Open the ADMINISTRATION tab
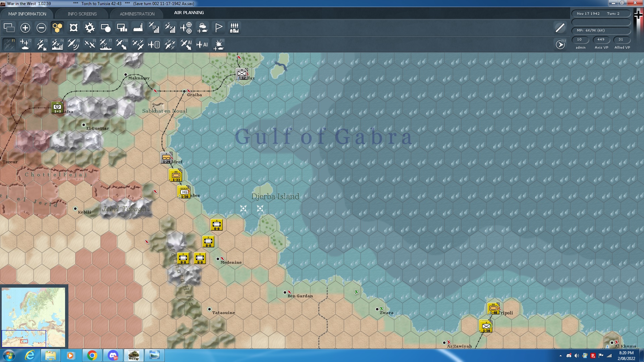 pyautogui.click(x=137, y=14)
